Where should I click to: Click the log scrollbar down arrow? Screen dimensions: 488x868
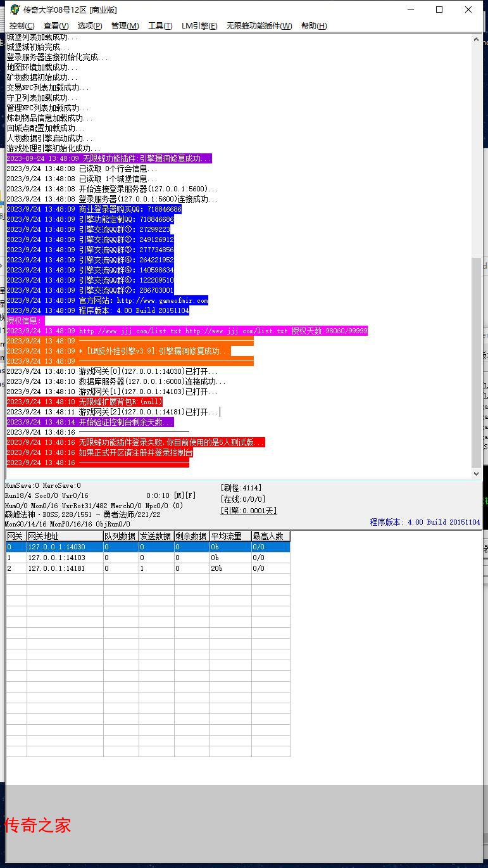click(477, 473)
